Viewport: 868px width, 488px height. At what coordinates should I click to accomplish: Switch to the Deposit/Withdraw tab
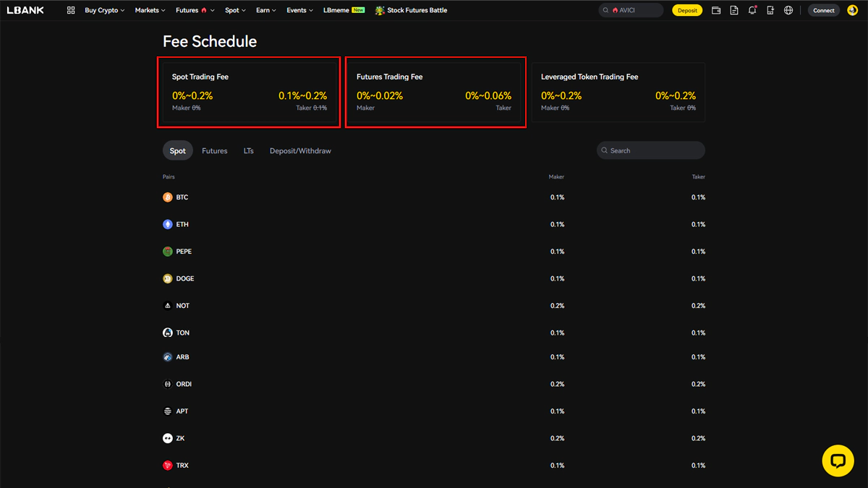[300, 151]
